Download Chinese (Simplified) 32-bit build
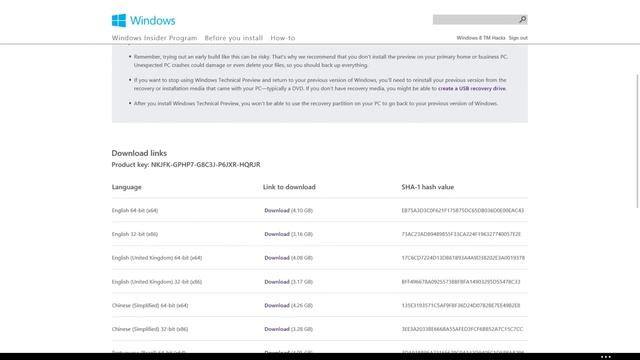The height and width of the screenshot is (360, 640). pos(277,329)
